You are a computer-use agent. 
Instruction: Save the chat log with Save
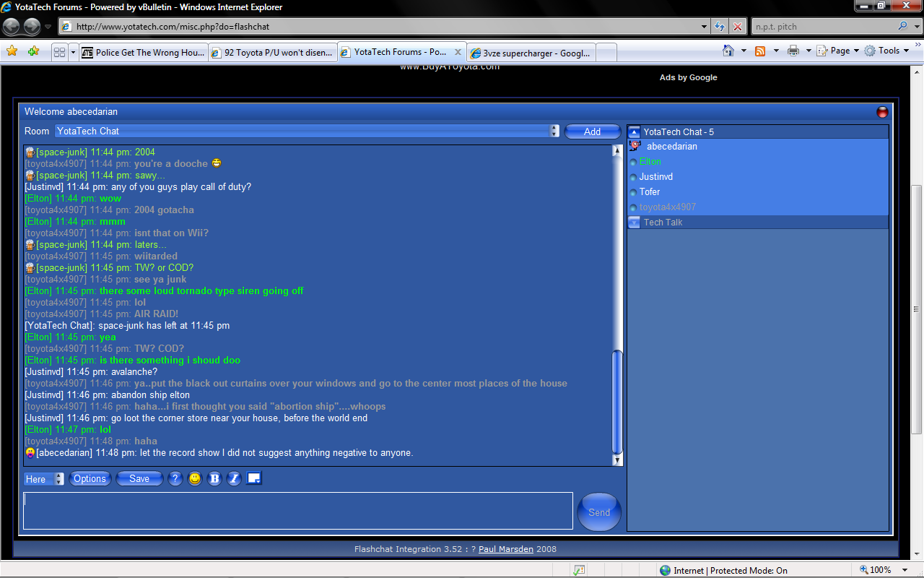pyautogui.click(x=139, y=478)
